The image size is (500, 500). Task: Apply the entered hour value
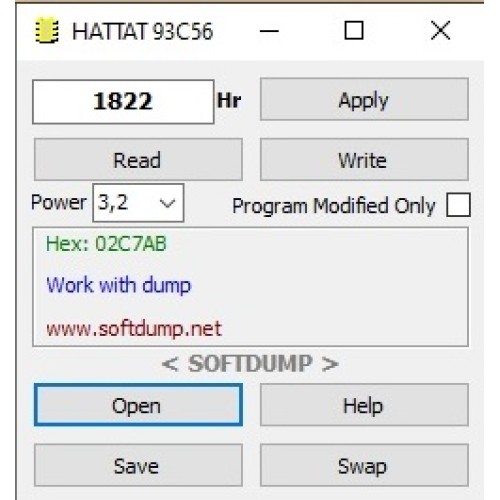click(364, 99)
